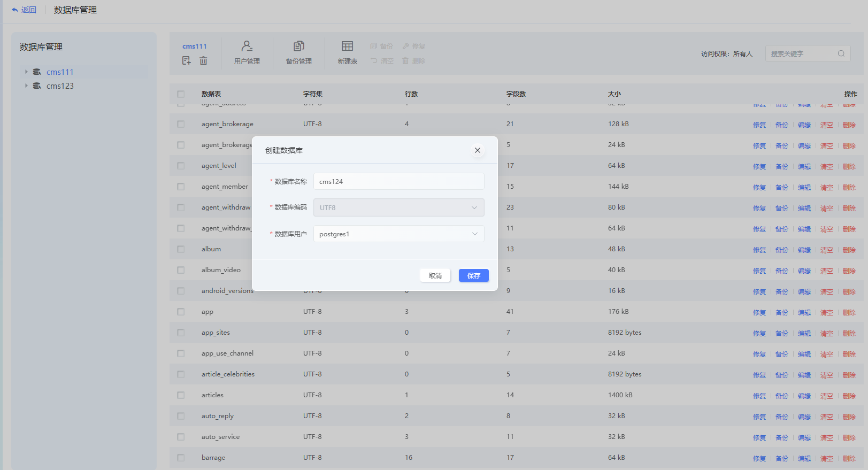Click the 字段数 column header
The height and width of the screenshot is (470, 868).
[x=516, y=94]
